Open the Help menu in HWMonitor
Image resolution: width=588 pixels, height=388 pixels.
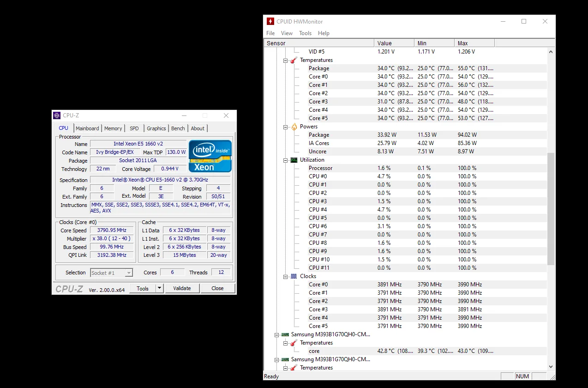click(x=324, y=33)
